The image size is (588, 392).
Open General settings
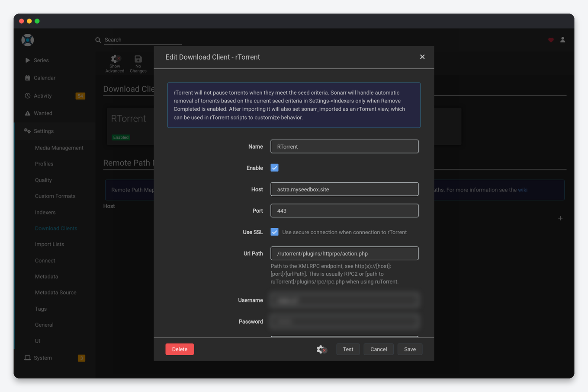click(44, 325)
